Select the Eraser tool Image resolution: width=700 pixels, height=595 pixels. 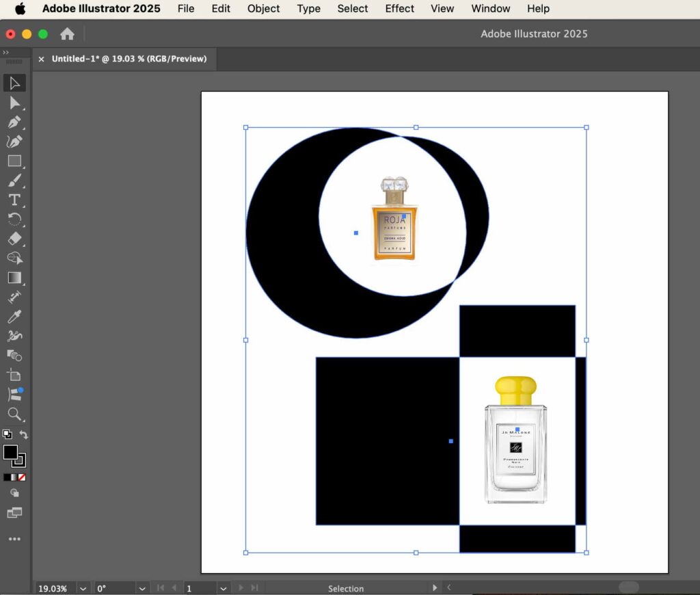coord(14,239)
